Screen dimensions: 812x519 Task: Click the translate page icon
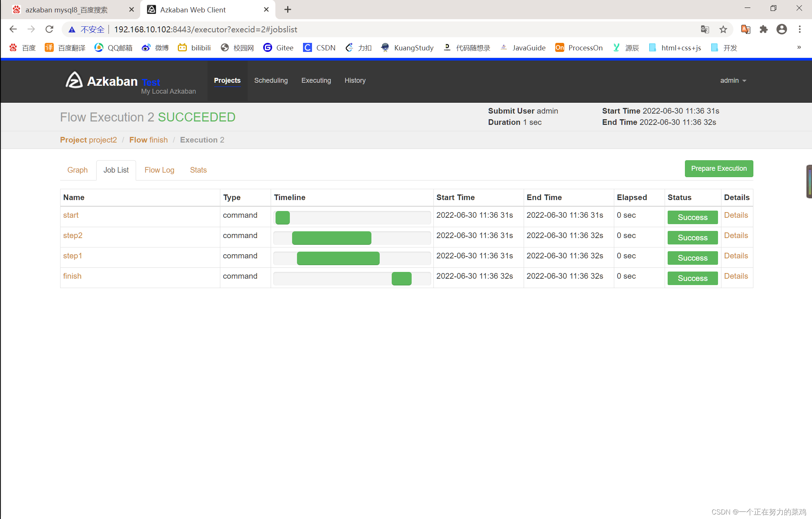pos(705,29)
